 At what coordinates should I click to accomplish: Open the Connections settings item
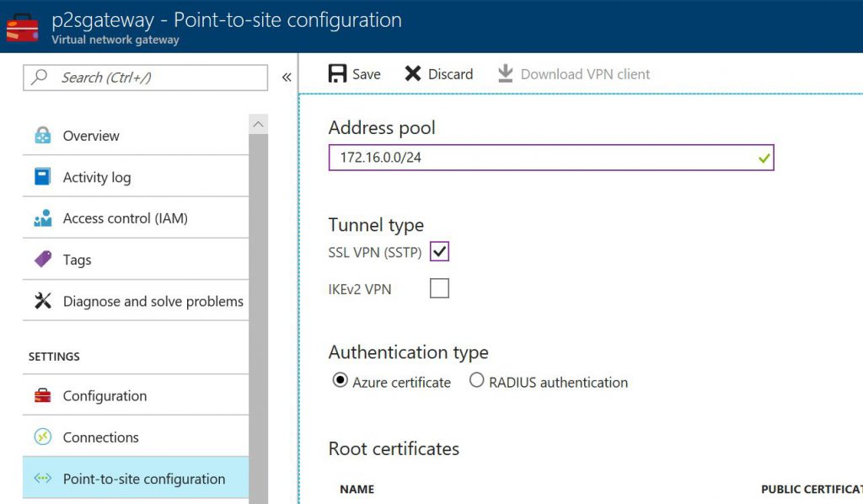coord(136,437)
